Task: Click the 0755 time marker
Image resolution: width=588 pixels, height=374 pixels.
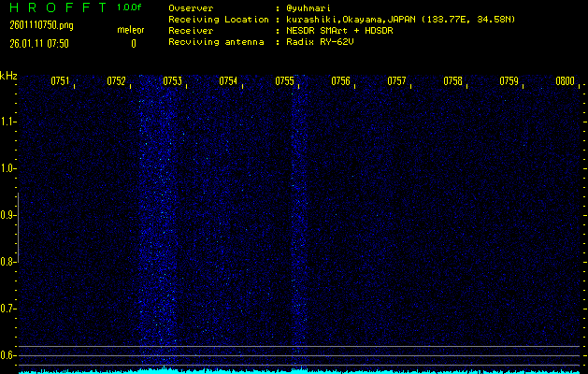Action: click(284, 81)
